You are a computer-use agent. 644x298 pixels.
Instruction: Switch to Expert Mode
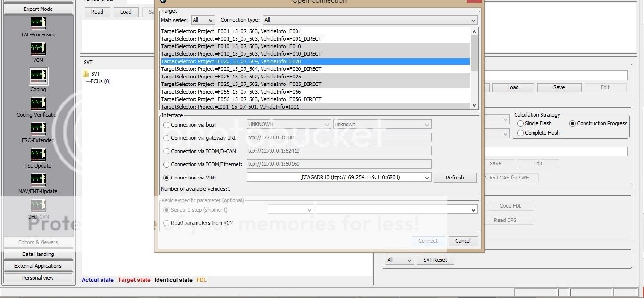tap(38, 9)
